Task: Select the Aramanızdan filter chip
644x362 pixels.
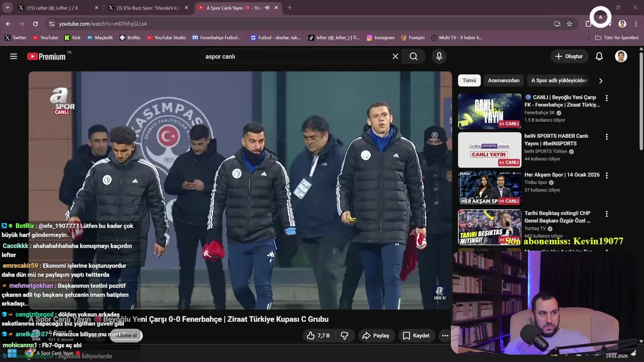Action: pyautogui.click(x=504, y=80)
